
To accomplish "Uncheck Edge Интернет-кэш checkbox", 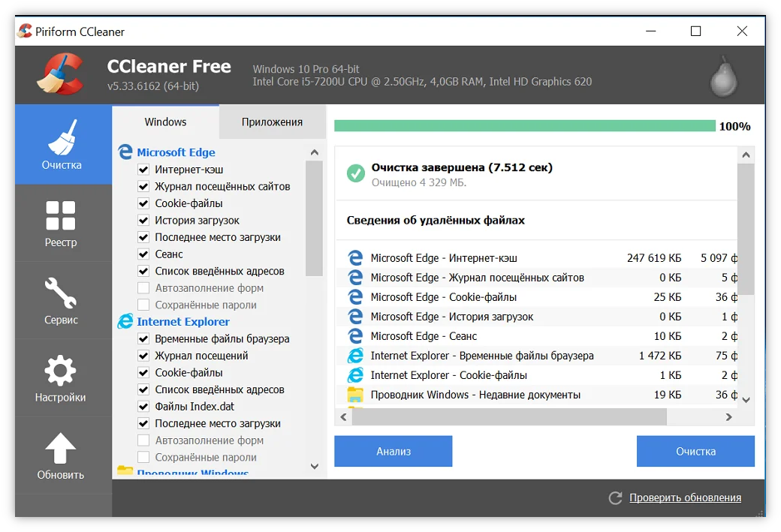I will coord(143,170).
